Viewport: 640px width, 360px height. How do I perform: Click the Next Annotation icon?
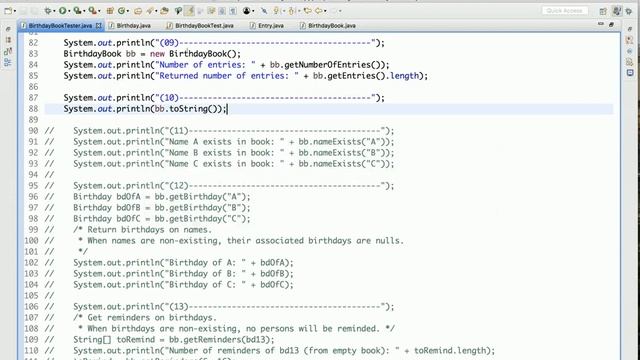pos(277,11)
